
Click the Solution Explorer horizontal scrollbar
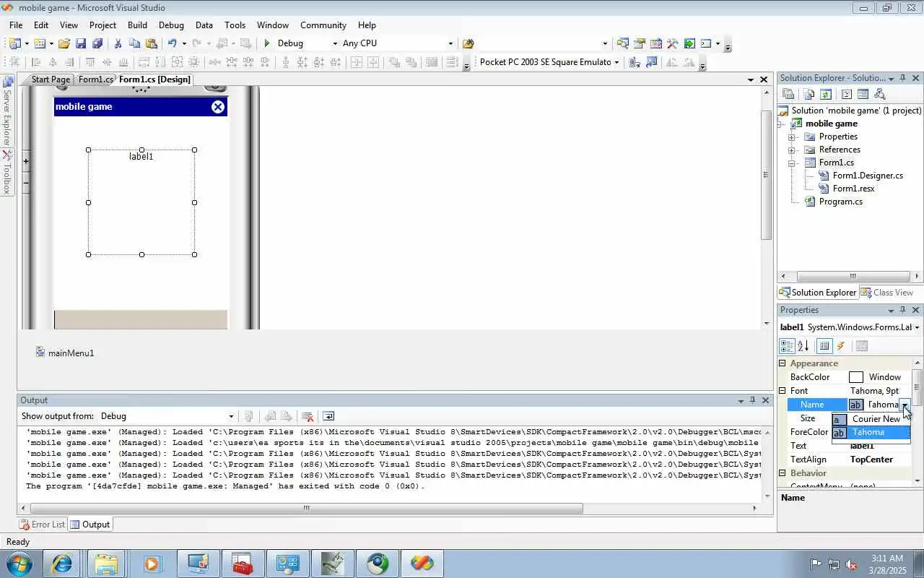pos(853,276)
